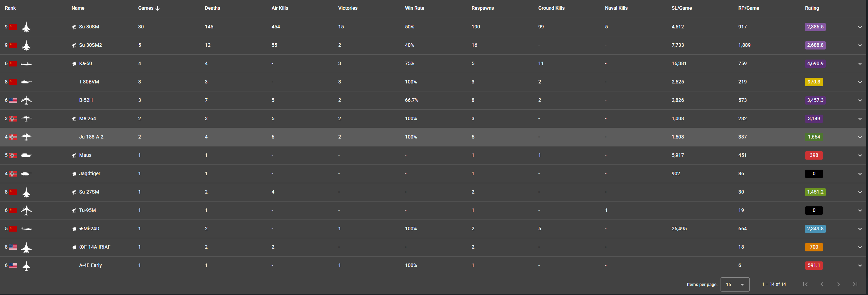
Task: Expand the Su-30SM row details
Action: (x=860, y=27)
